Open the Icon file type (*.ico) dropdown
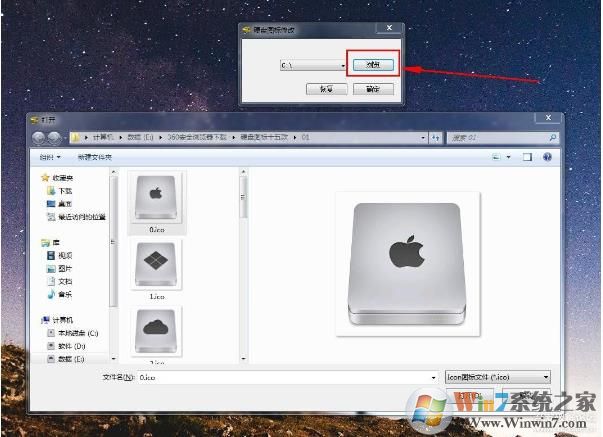The image size is (603, 437). [x=498, y=377]
